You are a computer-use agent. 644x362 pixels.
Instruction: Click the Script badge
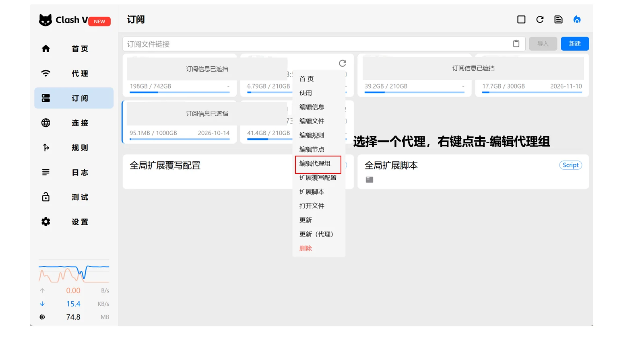pyautogui.click(x=570, y=165)
